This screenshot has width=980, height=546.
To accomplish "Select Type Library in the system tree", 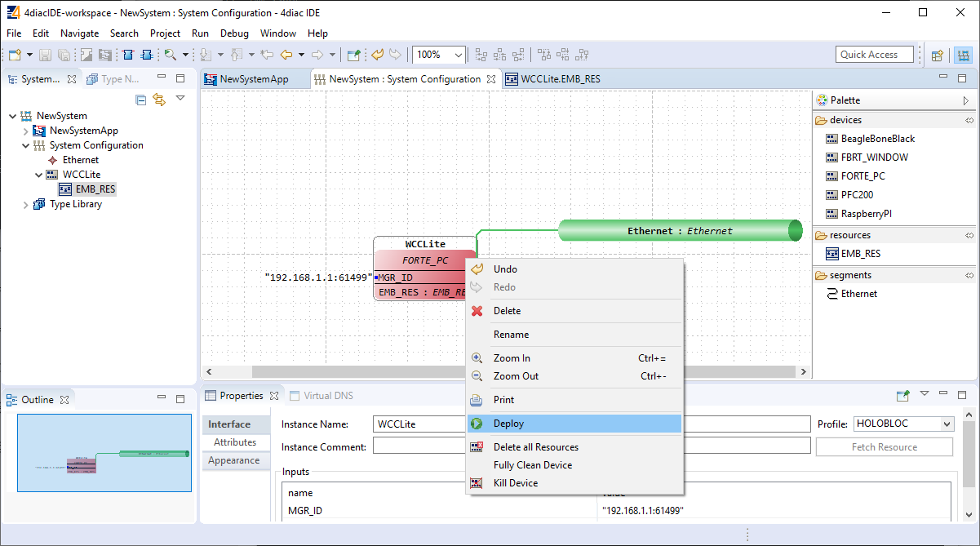I will pos(76,204).
